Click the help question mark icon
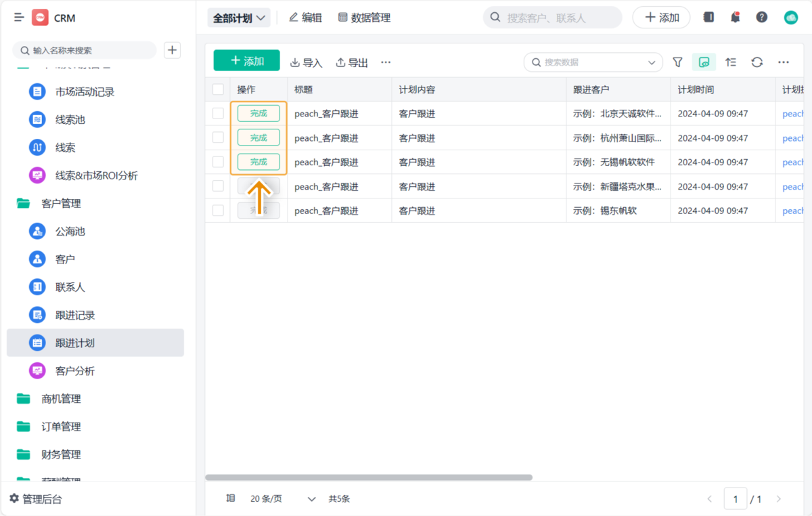This screenshot has width=812, height=516. click(x=761, y=18)
